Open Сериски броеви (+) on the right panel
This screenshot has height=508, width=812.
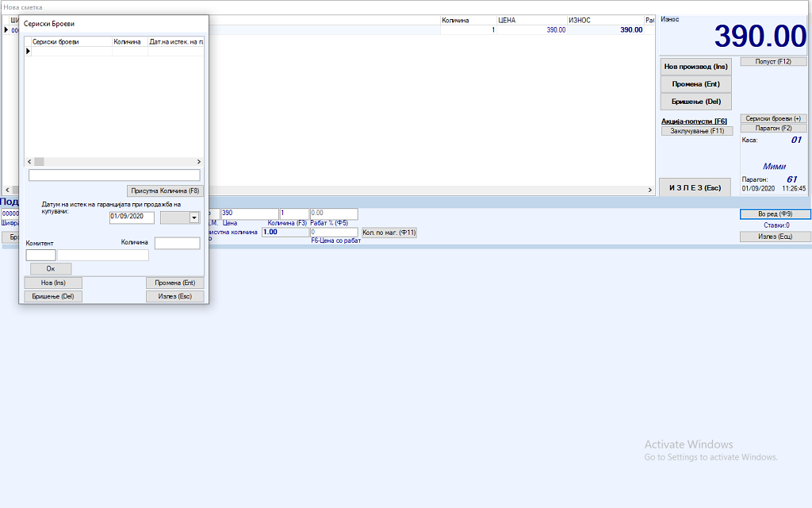pos(773,118)
